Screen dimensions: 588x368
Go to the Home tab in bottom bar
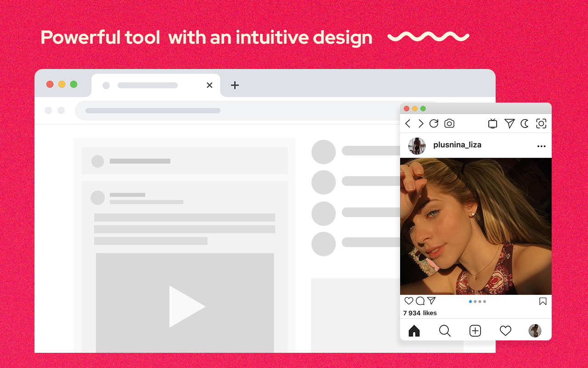(x=414, y=331)
